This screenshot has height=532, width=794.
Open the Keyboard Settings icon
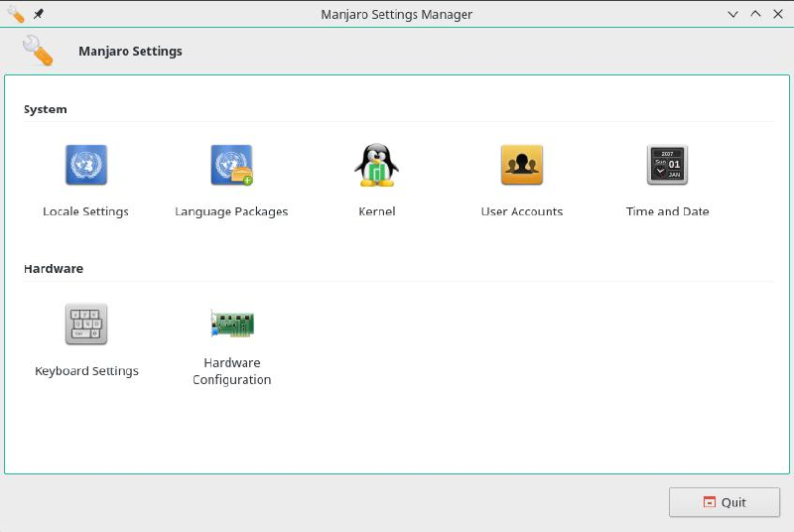[x=86, y=324]
